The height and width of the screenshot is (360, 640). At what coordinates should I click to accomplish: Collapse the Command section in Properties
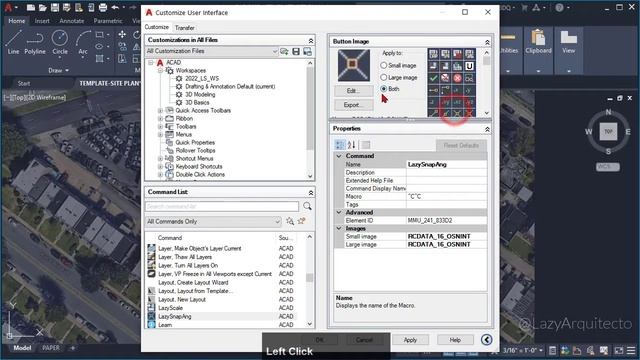pos(339,156)
